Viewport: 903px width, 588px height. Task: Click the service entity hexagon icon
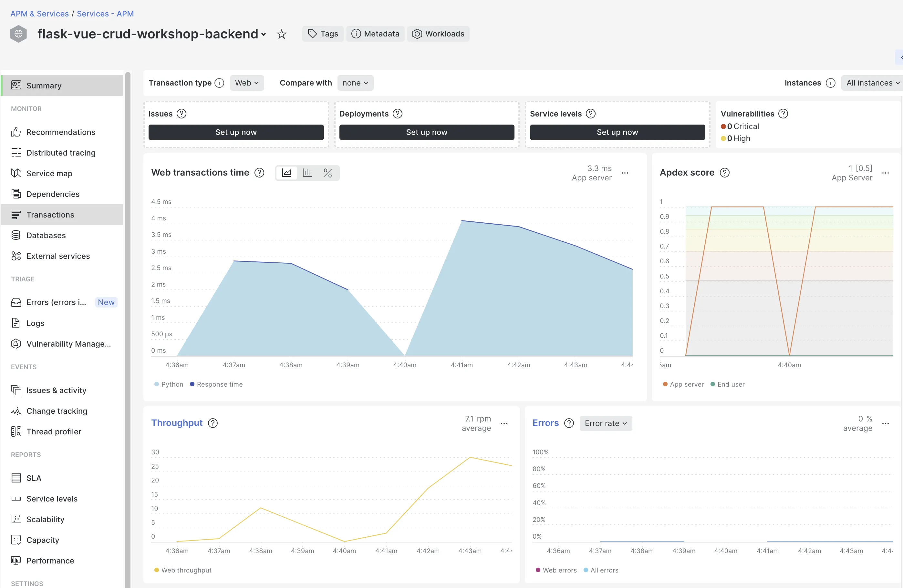(x=19, y=34)
